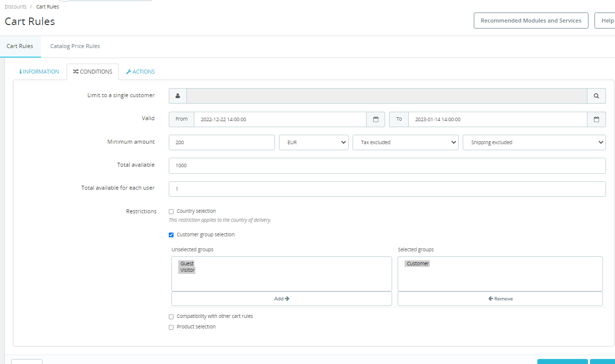Switch to the Information tab
Viewport: 615px width, 364px height.
click(x=40, y=72)
